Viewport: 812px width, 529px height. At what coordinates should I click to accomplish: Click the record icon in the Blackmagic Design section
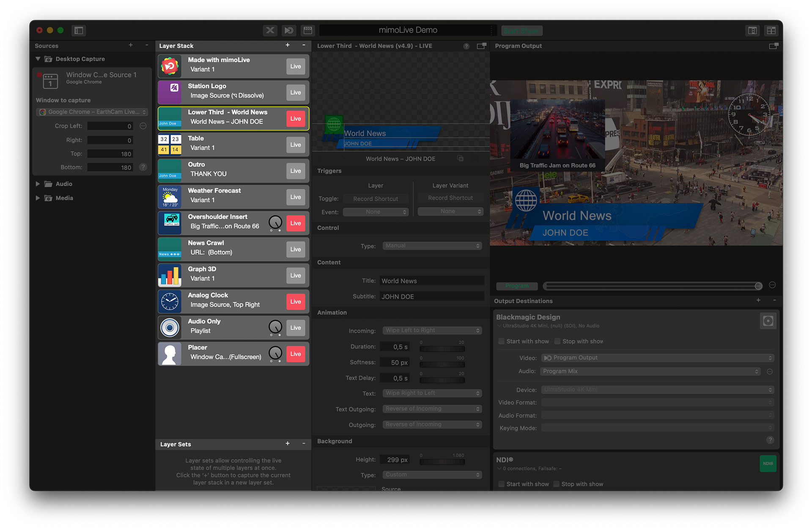click(768, 320)
